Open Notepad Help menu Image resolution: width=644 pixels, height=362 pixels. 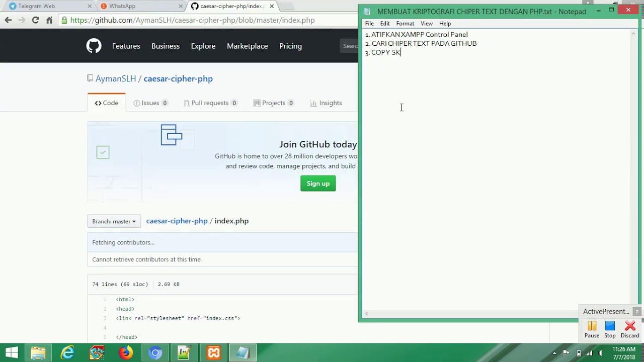445,24
